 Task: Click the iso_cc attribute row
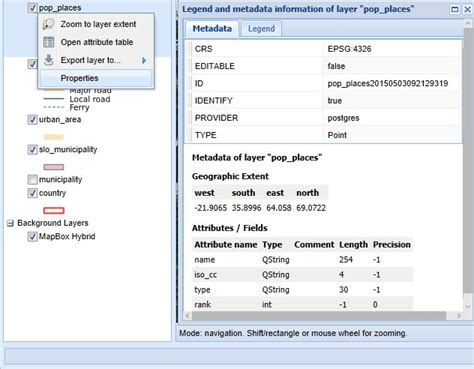pyautogui.click(x=303, y=275)
